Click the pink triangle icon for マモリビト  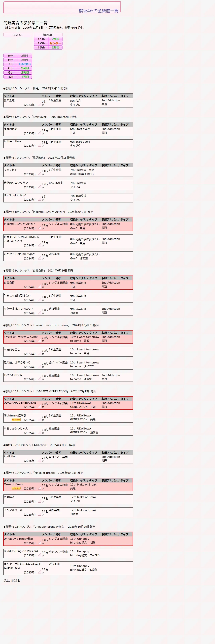click(39, 174)
